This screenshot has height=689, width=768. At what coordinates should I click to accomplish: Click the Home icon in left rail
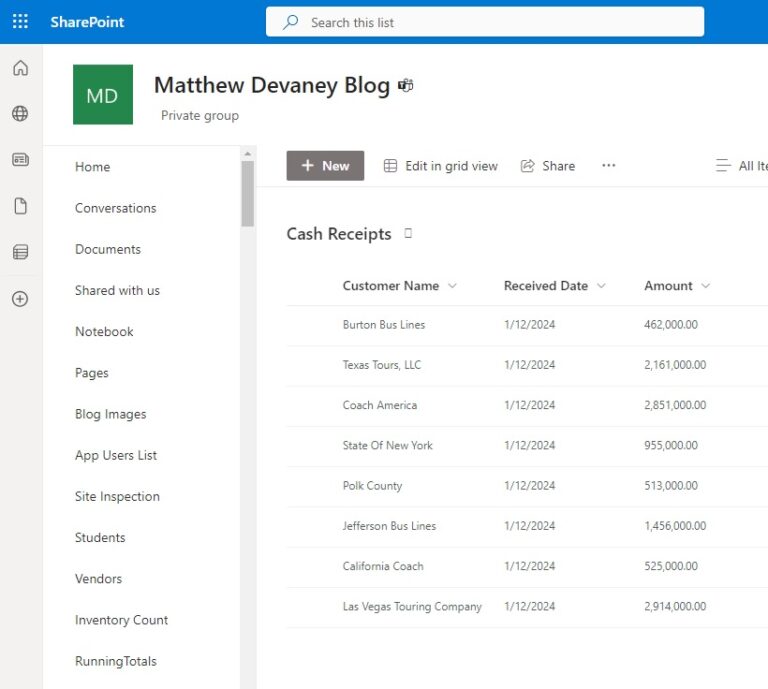(x=20, y=68)
